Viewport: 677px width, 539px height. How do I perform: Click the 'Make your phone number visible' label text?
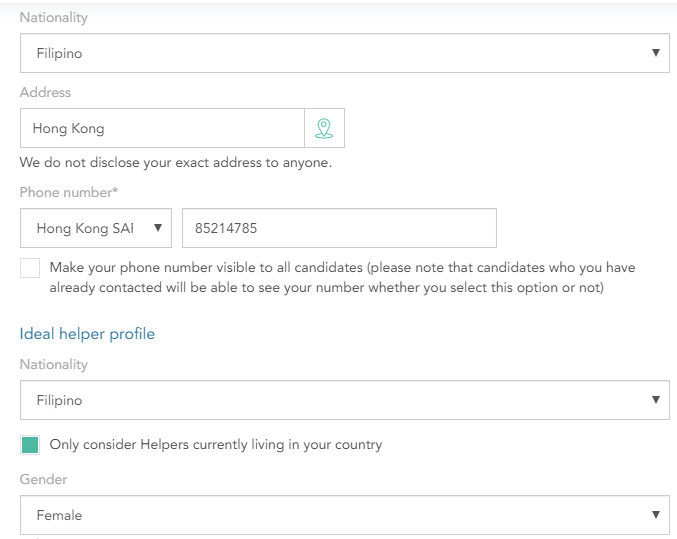click(x=342, y=277)
